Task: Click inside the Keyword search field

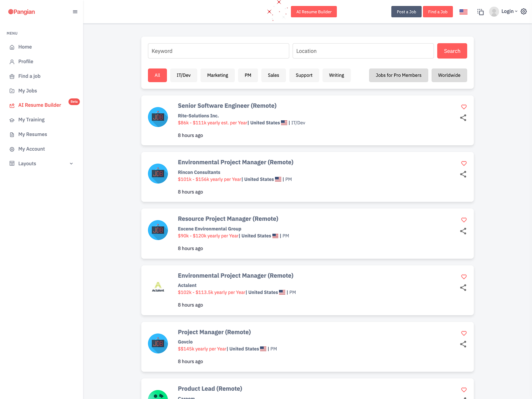Action: pyautogui.click(x=218, y=51)
